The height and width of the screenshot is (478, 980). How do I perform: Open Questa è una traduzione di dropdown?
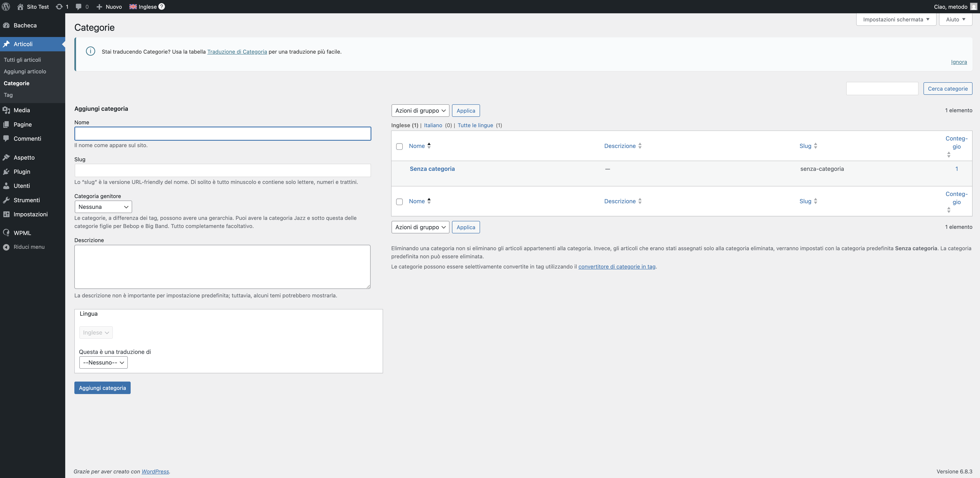pos(103,362)
